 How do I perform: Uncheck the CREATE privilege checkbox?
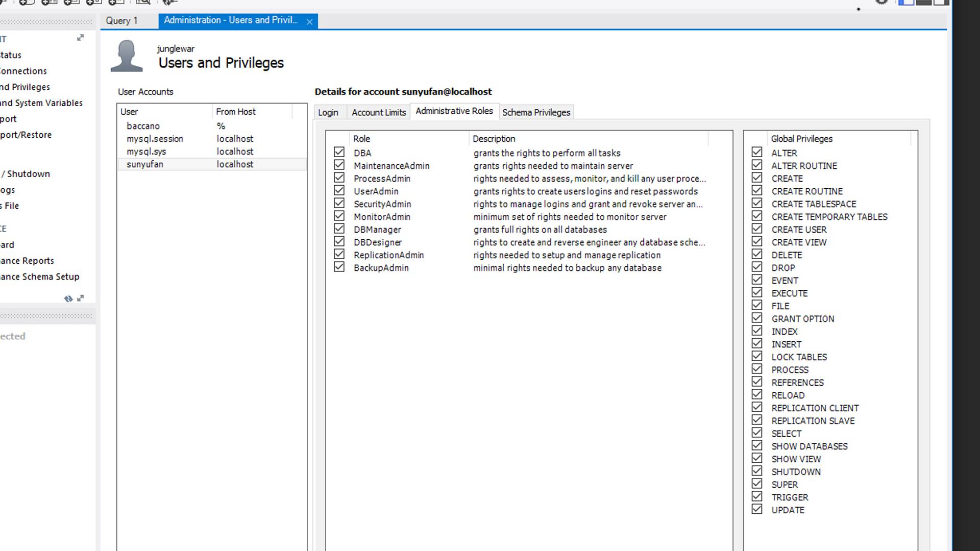tap(757, 178)
